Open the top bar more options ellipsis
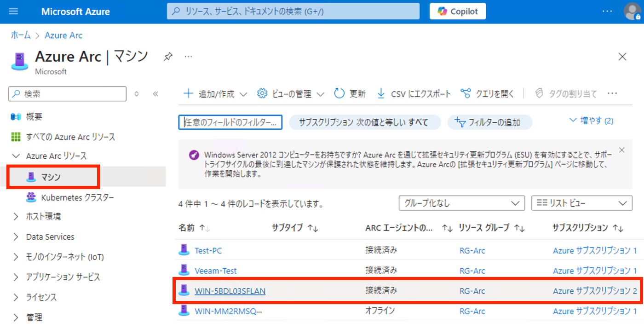Screen dimensions: 644x329 607,12
